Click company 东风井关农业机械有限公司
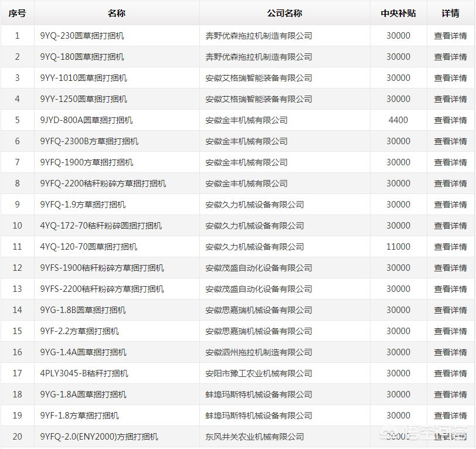 click(x=254, y=437)
